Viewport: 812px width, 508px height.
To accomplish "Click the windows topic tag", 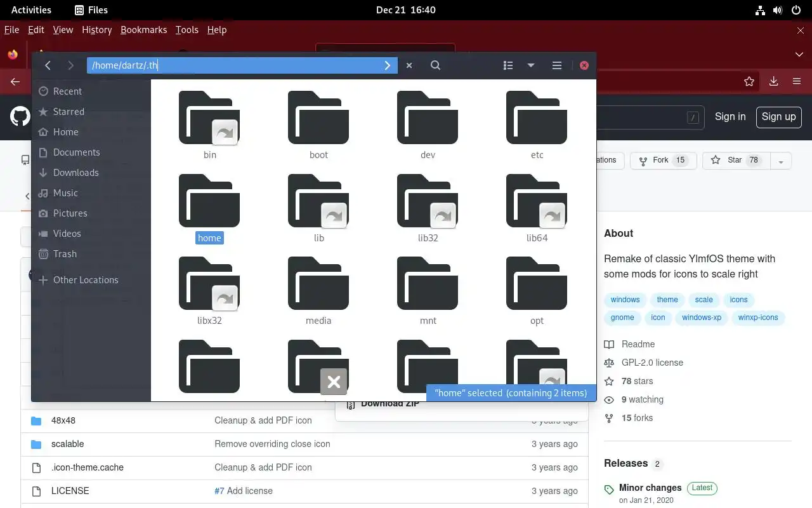I will point(625,300).
